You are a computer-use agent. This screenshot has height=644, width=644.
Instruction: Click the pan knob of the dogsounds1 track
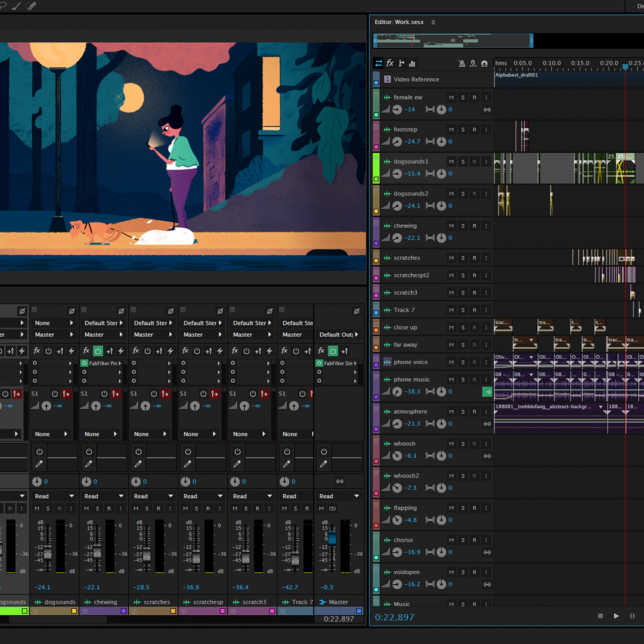[x=441, y=174]
